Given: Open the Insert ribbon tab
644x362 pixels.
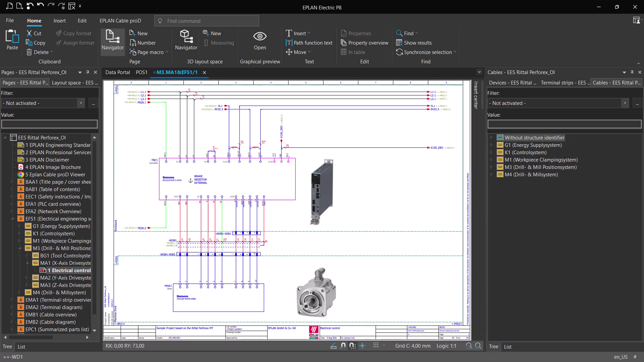Looking at the screenshot, I should 59,21.
